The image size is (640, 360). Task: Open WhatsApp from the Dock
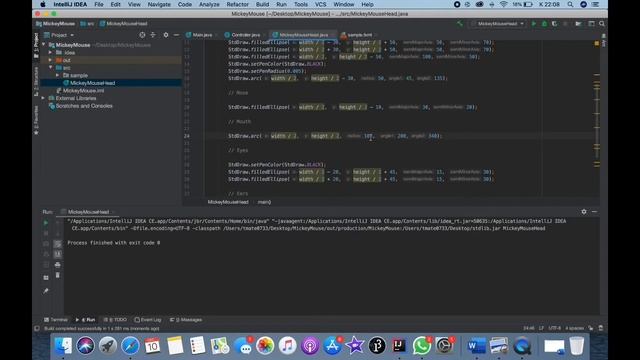[x=421, y=346]
